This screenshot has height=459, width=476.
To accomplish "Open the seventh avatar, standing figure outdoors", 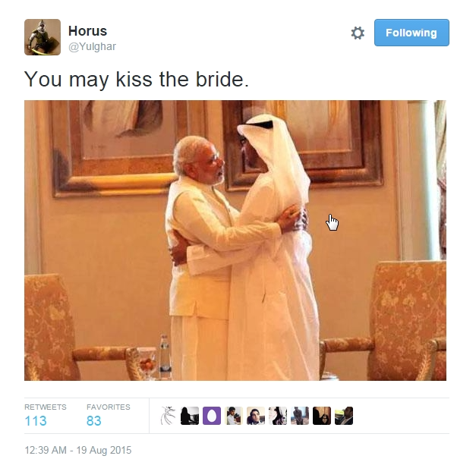I will 300,416.
